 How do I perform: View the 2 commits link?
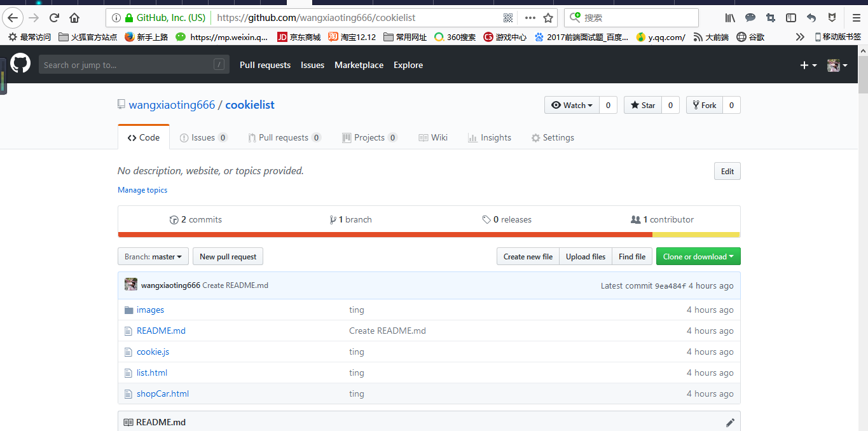pyautogui.click(x=196, y=219)
